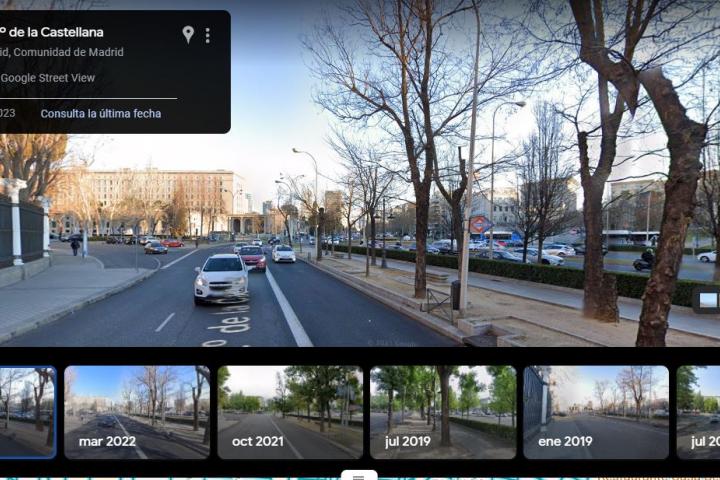Open the three-dot more options menu
This screenshot has height=480, width=720.
[x=208, y=35]
